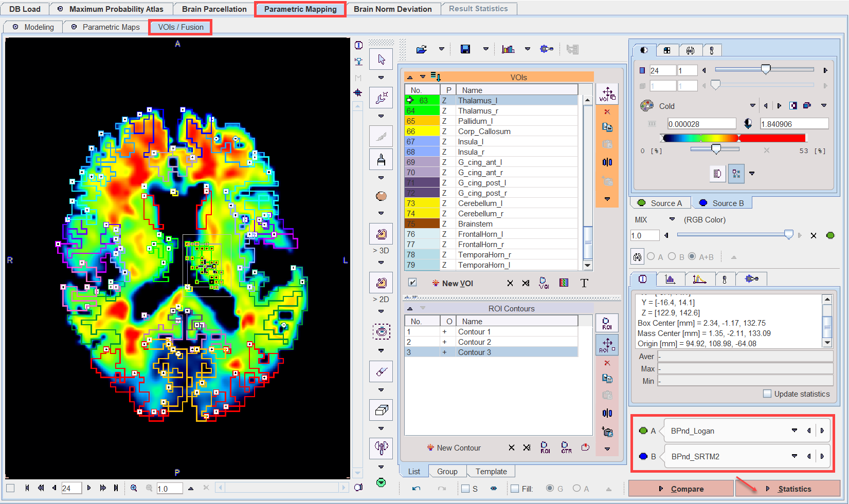Click the mirror VOI icon beside VOI list
This screenshot has width=849, height=504.
point(607,162)
